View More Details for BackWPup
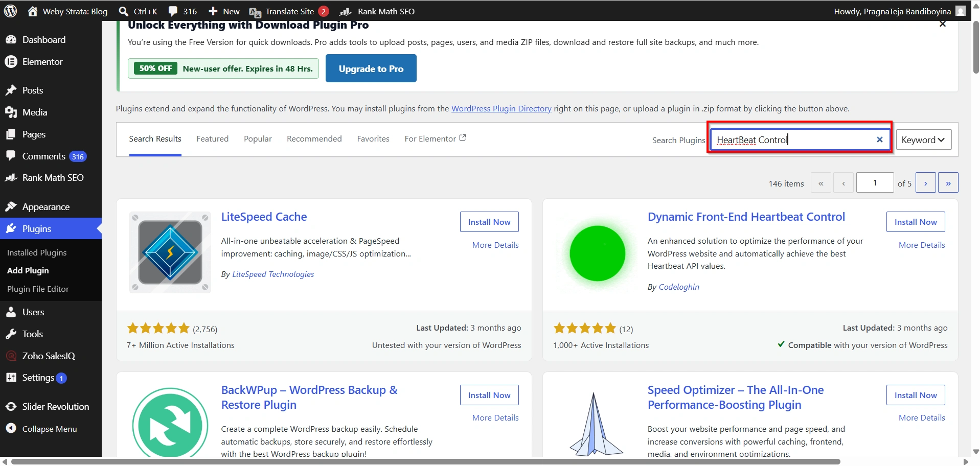 [x=495, y=417]
